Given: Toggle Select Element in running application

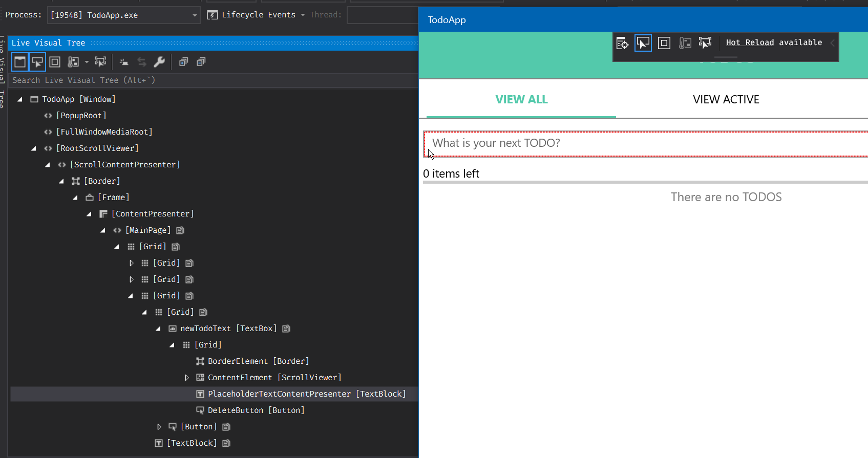Looking at the screenshot, I should 37,62.
